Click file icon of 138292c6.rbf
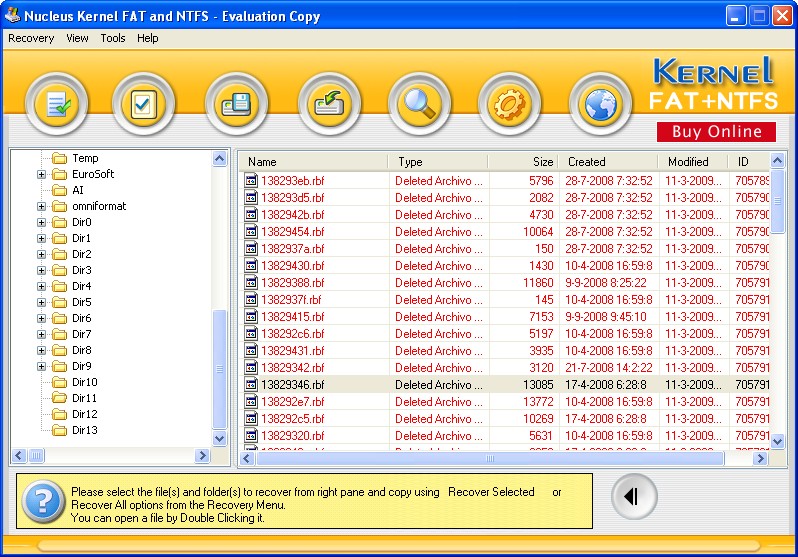This screenshot has height=557, width=798. click(x=251, y=333)
